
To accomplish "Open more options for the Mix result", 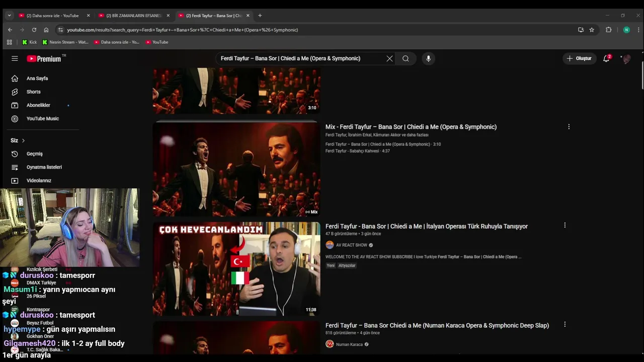I will (x=569, y=127).
